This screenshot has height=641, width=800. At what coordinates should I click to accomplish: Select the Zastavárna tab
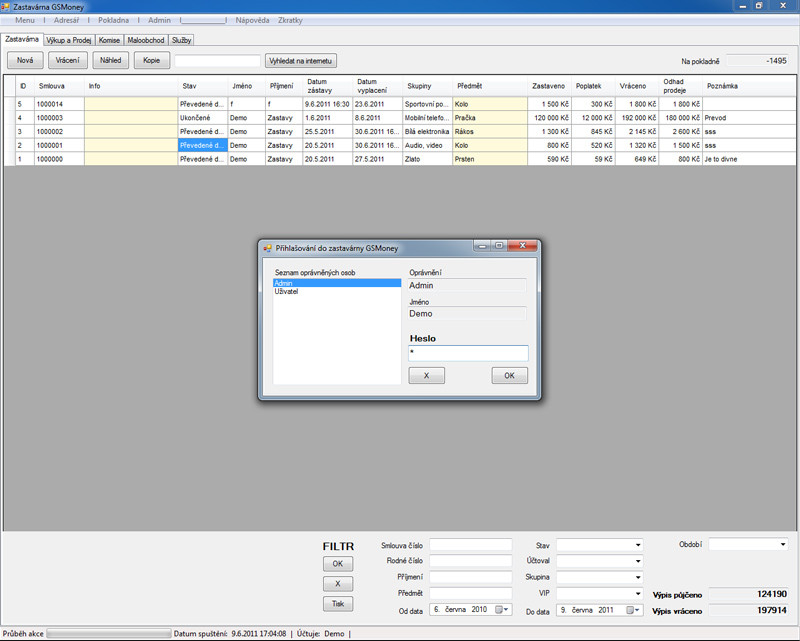pyautogui.click(x=22, y=39)
